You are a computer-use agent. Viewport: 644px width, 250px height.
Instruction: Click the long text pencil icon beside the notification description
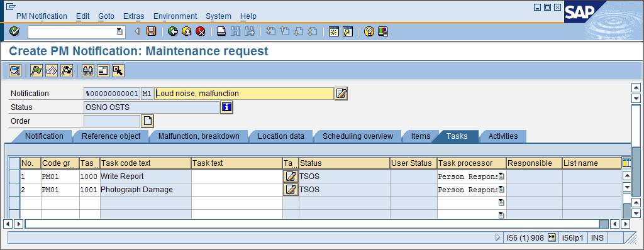pyautogui.click(x=341, y=94)
